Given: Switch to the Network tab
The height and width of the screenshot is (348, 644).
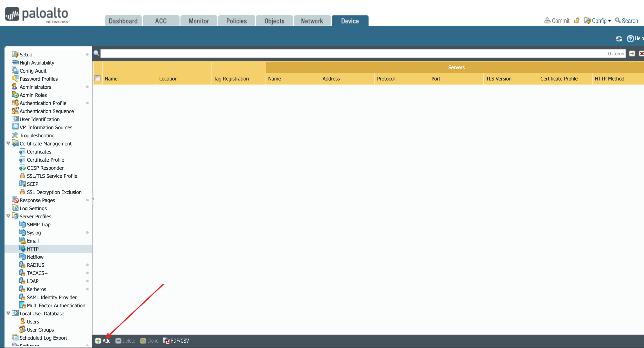Looking at the screenshot, I should [x=312, y=21].
